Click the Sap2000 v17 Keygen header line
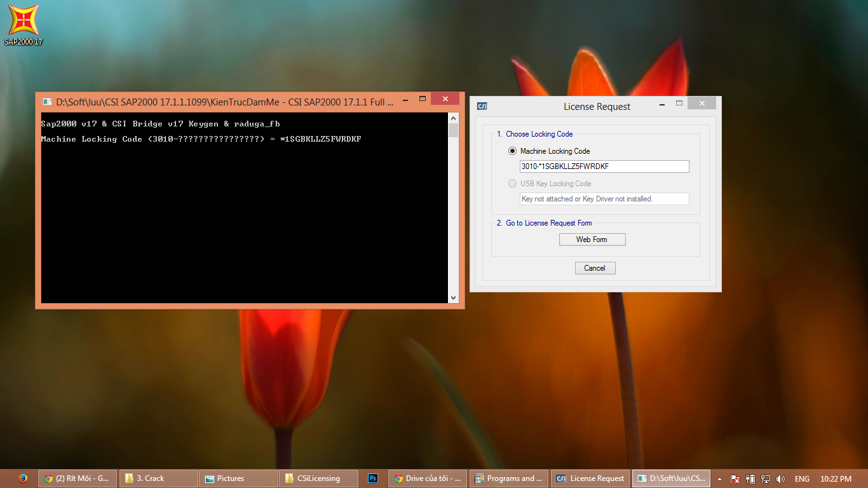This screenshot has height=488, width=868. (160, 124)
